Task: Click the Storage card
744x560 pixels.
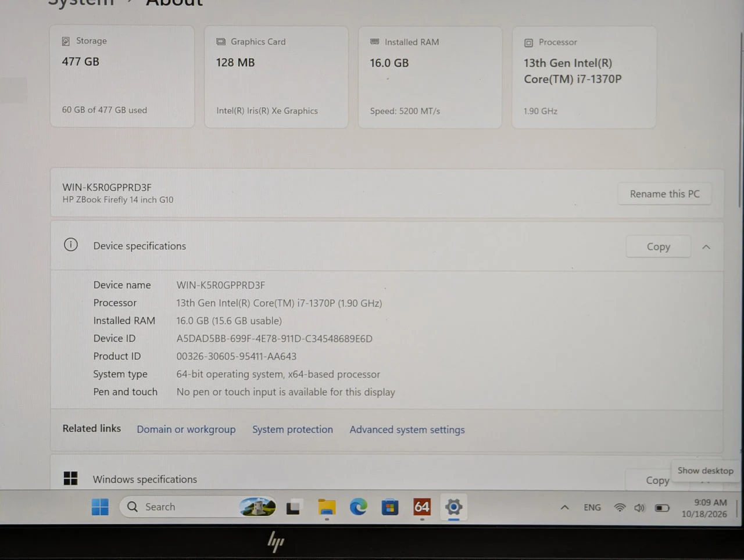Action: coord(122,76)
